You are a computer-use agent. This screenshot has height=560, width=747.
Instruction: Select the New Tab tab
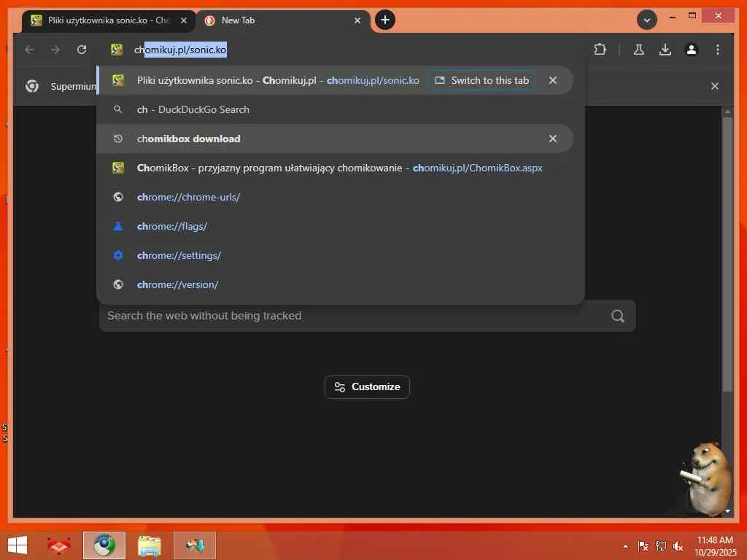[x=282, y=20]
